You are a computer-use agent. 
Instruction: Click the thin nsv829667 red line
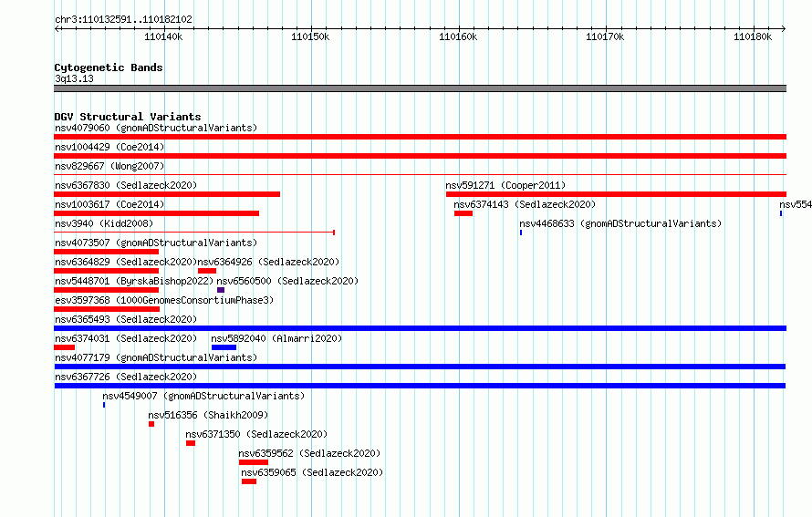tap(420, 175)
